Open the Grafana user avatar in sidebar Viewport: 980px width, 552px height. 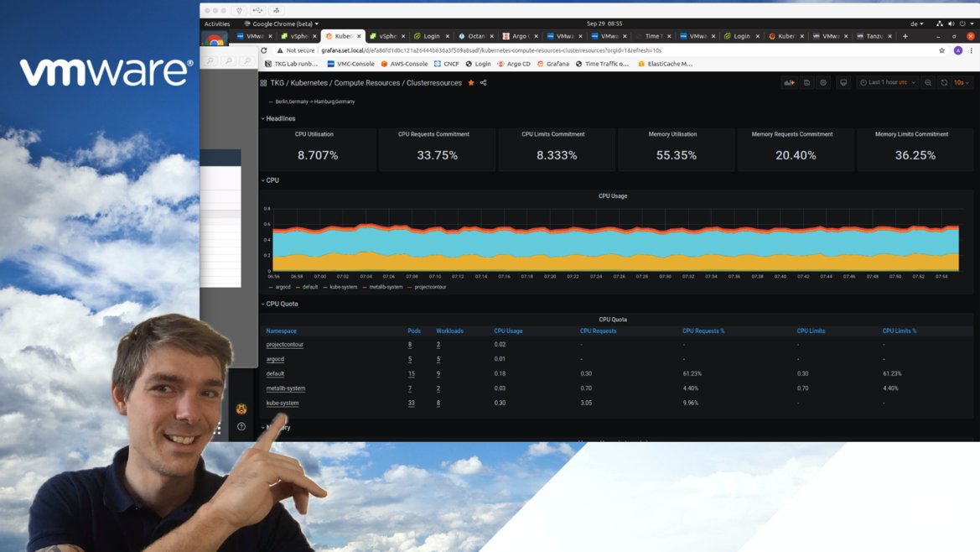click(x=241, y=409)
